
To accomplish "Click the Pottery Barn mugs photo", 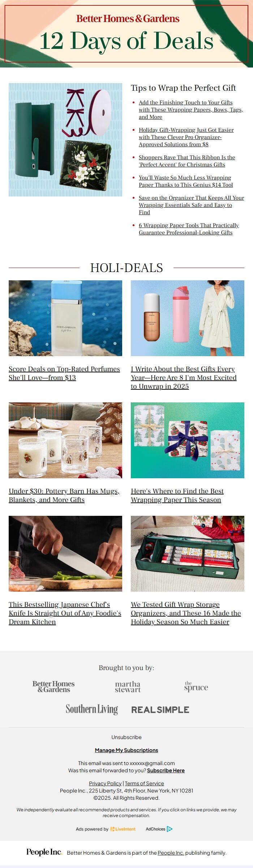I will [65, 440].
